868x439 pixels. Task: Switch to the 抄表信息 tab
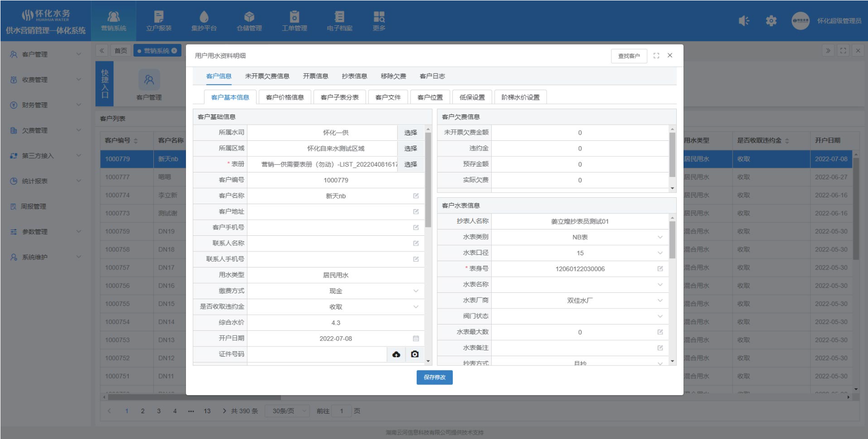[354, 76]
